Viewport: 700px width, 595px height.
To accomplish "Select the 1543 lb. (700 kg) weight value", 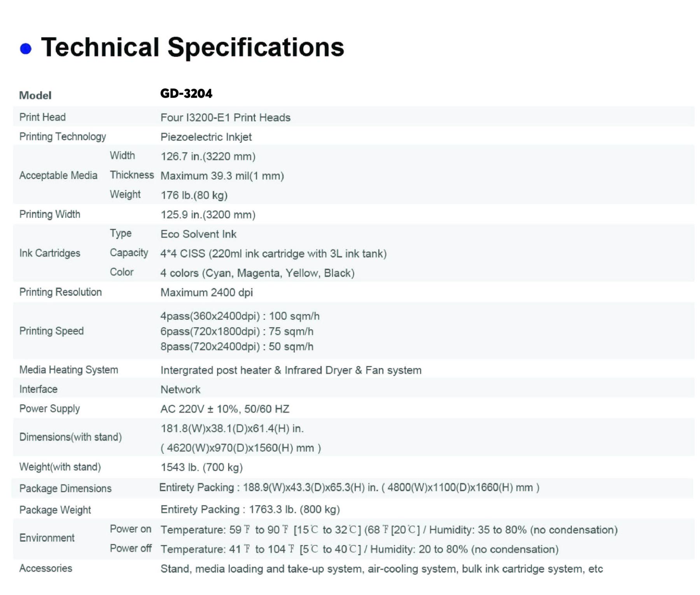I will (x=201, y=467).
